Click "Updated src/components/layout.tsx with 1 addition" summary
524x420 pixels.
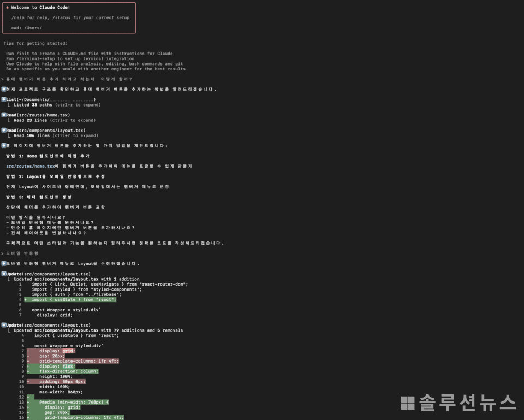(76, 279)
